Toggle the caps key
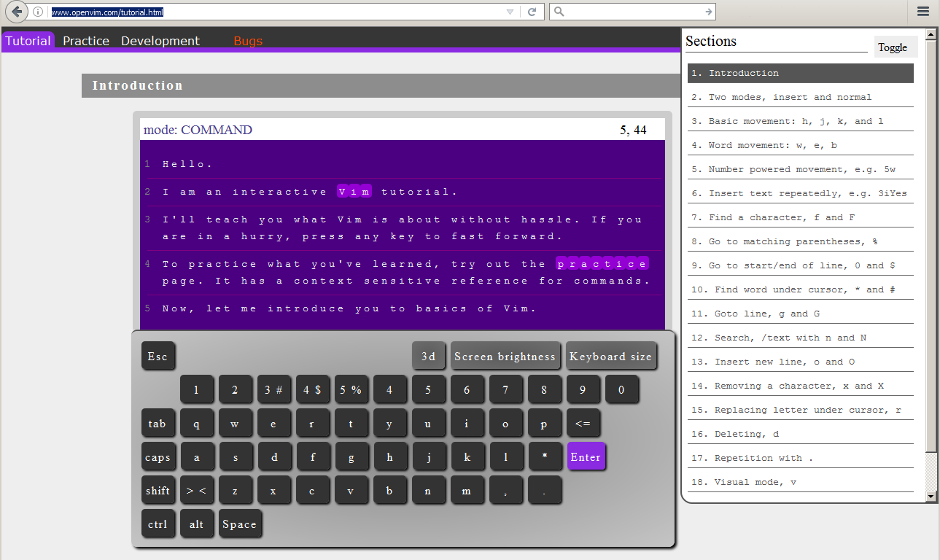The width and height of the screenshot is (940, 560). pos(158,457)
